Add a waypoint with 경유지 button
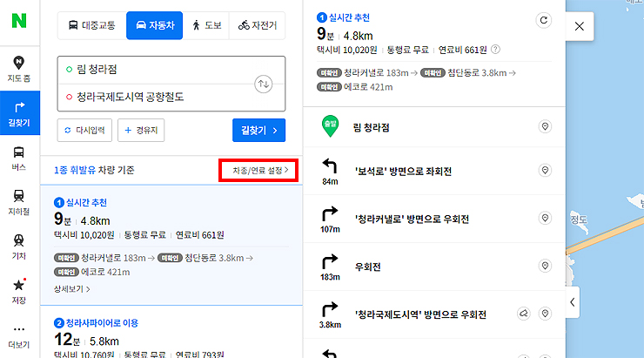 tap(141, 131)
